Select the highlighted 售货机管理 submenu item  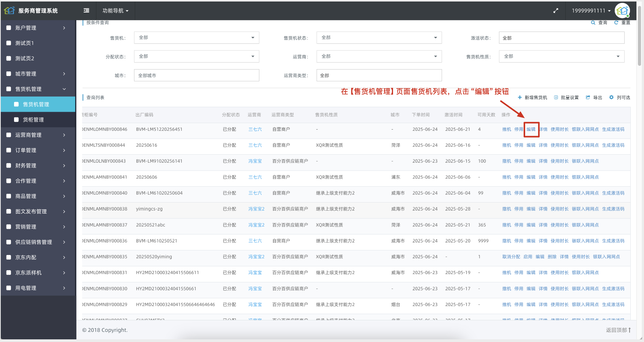click(38, 104)
